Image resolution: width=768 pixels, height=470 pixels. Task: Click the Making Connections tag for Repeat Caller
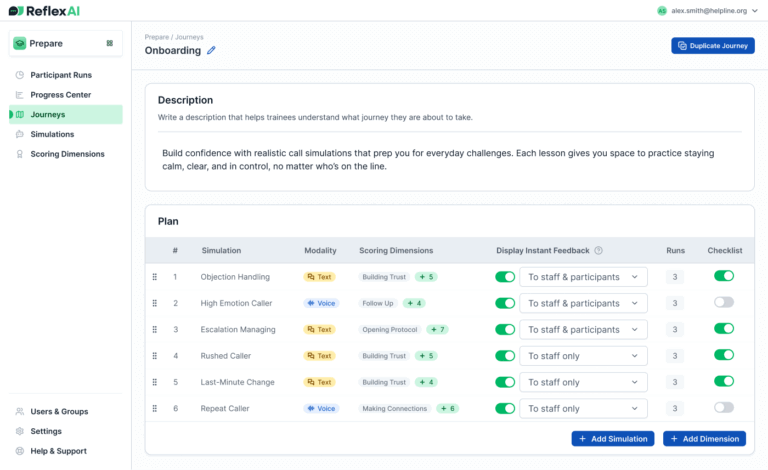point(395,409)
